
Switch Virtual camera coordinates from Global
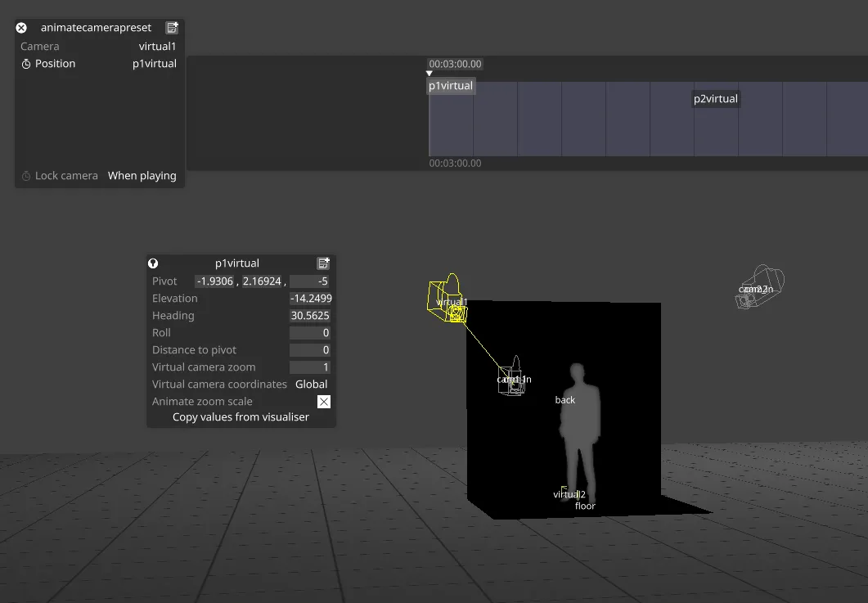(311, 384)
